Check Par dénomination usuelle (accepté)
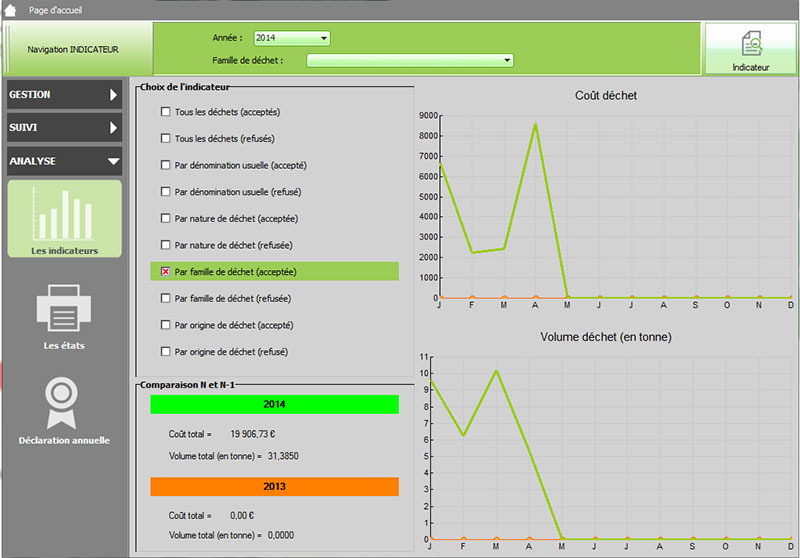This screenshot has width=800, height=558. [165, 165]
